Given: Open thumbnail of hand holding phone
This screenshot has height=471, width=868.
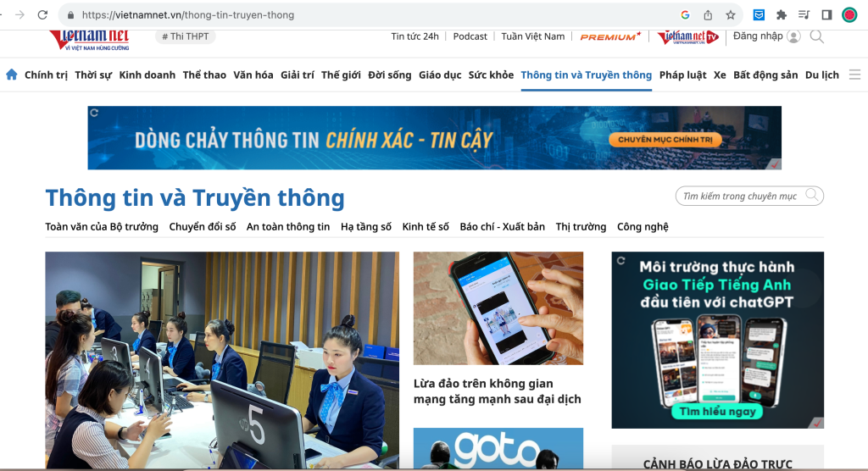Looking at the screenshot, I should point(498,308).
